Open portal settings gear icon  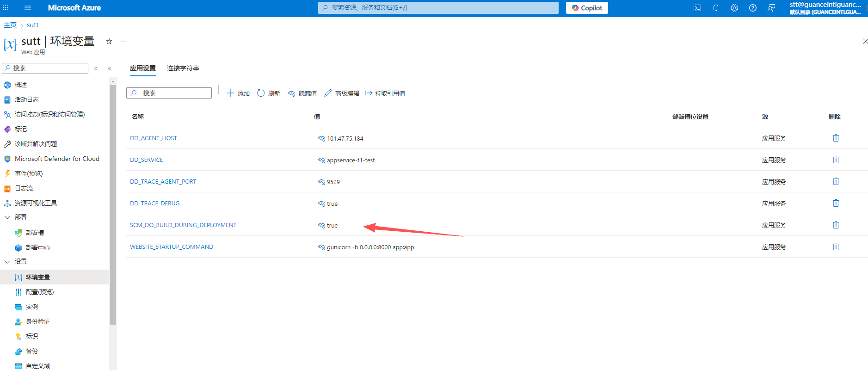click(x=734, y=8)
